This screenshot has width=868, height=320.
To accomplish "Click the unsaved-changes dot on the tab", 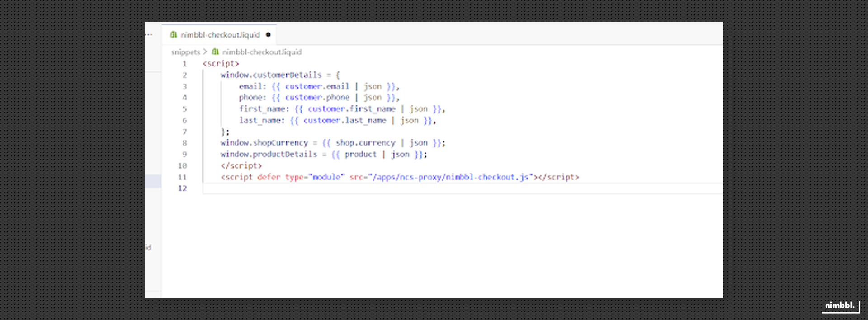I will [x=268, y=35].
